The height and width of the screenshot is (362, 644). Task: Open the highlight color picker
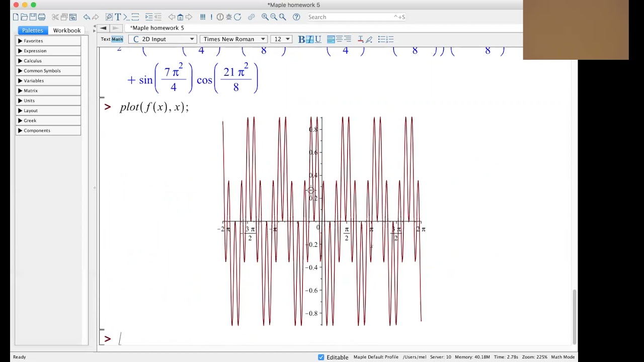coord(369,39)
